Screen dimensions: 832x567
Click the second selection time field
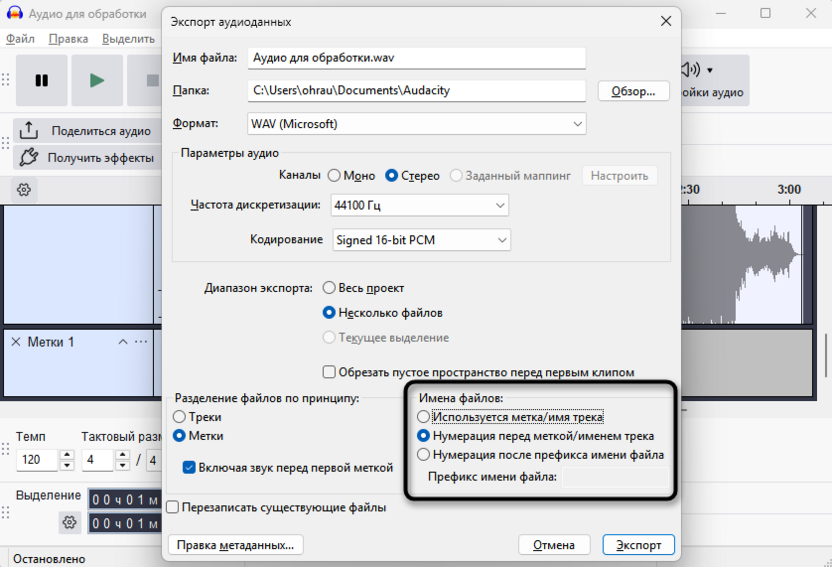pyautogui.click(x=125, y=524)
